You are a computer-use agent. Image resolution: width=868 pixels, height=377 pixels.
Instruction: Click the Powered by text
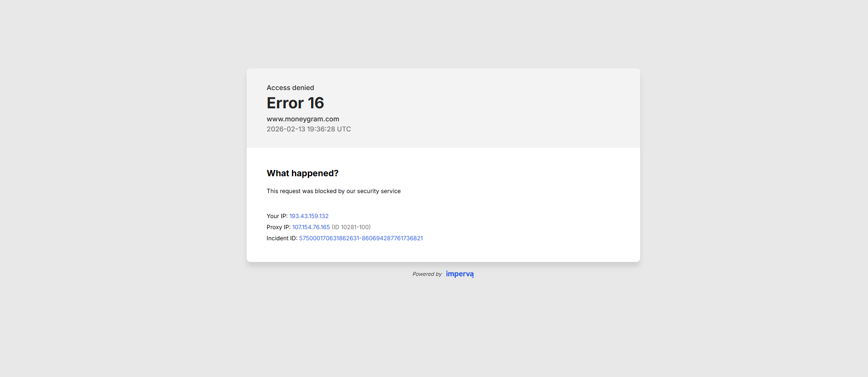[427, 274]
